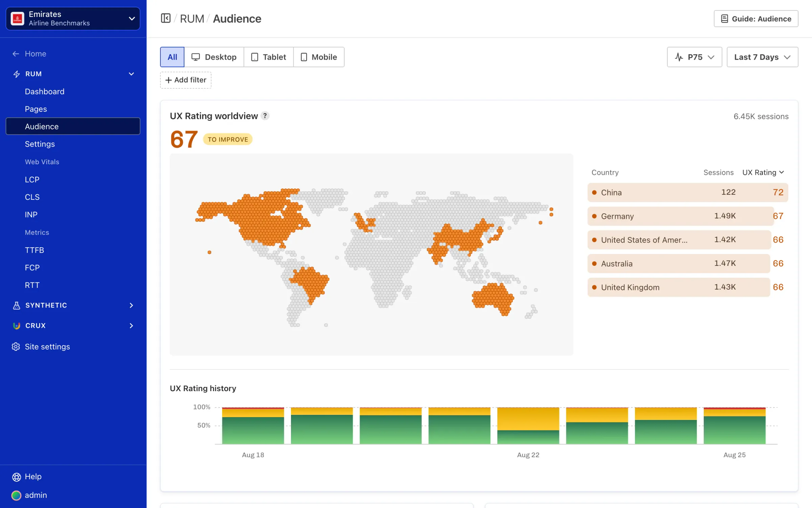Click the admin avatar icon
The width and height of the screenshot is (812, 508).
(x=16, y=495)
